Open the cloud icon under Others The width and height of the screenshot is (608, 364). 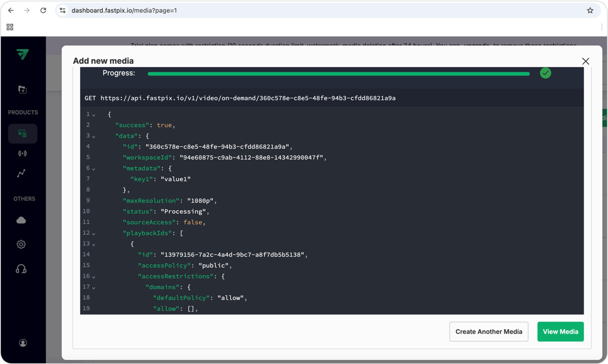(21, 220)
